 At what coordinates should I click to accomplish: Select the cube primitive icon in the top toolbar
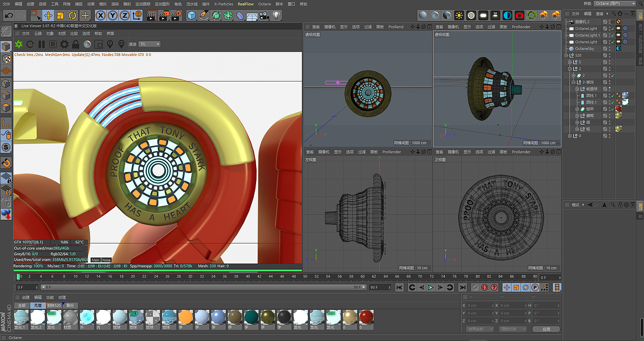tap(192, 15)
